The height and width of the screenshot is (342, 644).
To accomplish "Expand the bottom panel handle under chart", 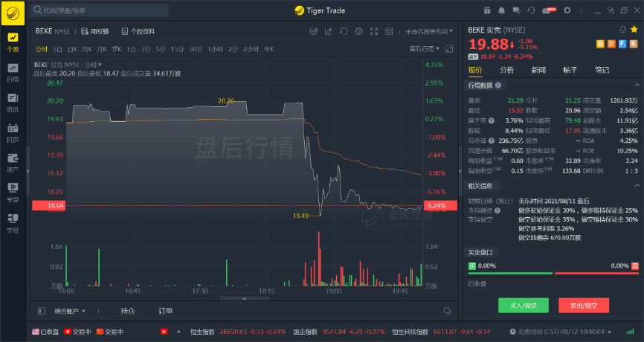I will (245, 298).
